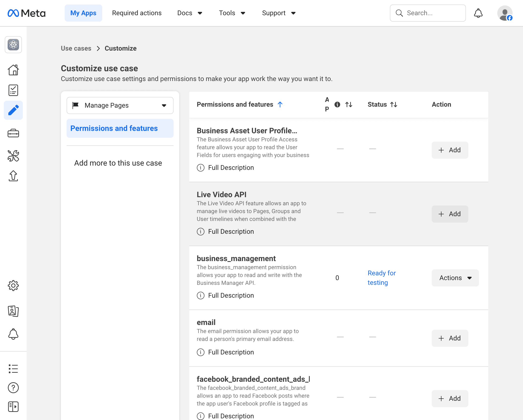Open My Apps tab
The width and height of the screenshot is (523, 420).
coord(83,13)
